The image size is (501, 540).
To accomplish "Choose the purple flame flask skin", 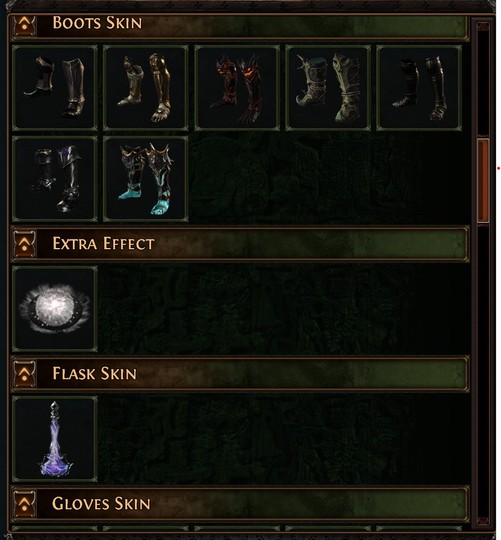I will [x=55, y=439].
